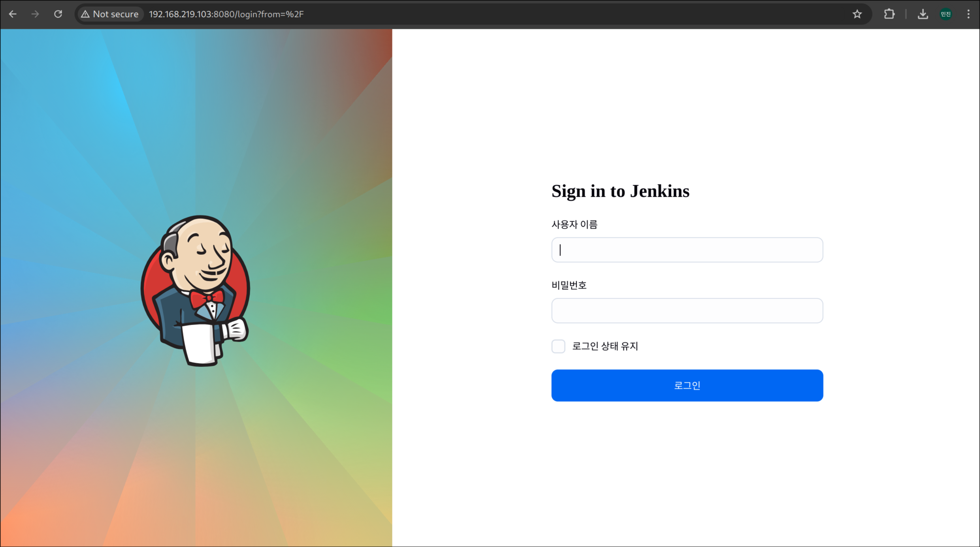
Task: Open the browser extensions puzzle icon
Action: (x=889, y=14)
